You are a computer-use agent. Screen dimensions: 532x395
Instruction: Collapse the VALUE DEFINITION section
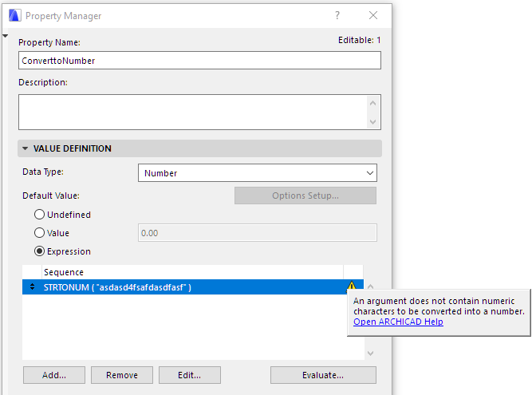pos(25,148)
